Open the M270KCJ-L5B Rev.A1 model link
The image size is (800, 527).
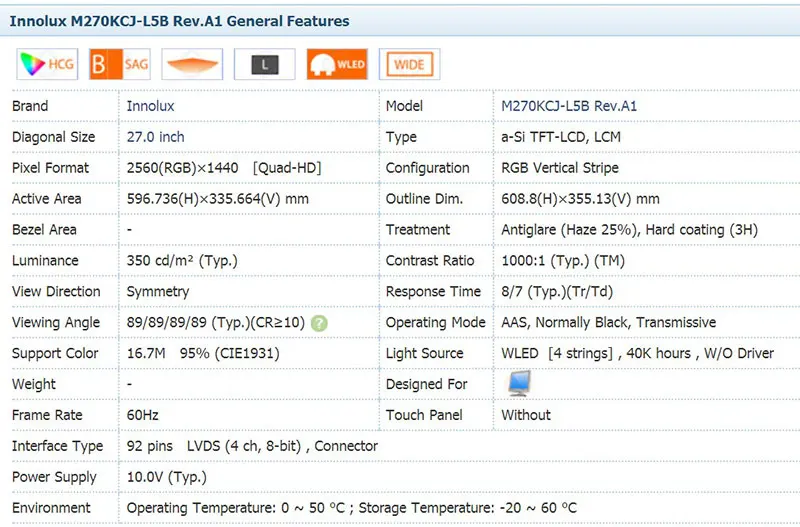pyautogui.click(x=569, y=106)
